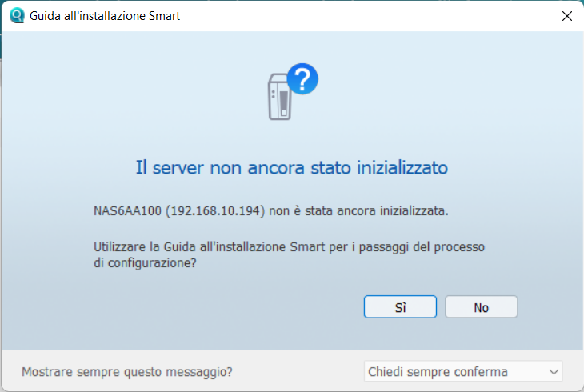Open the 'Chiedi sempre conferma' dropdown
The image size is (584, 392).
(x=463, y=371)
